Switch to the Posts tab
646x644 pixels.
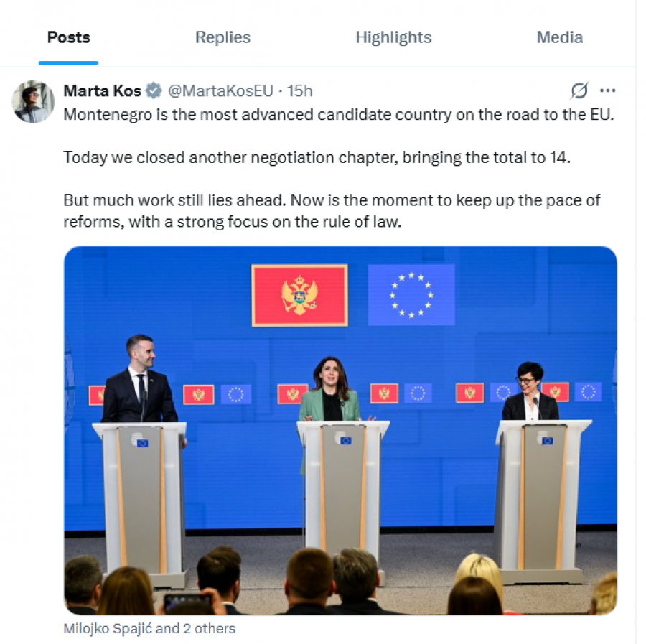pos(68,37)
